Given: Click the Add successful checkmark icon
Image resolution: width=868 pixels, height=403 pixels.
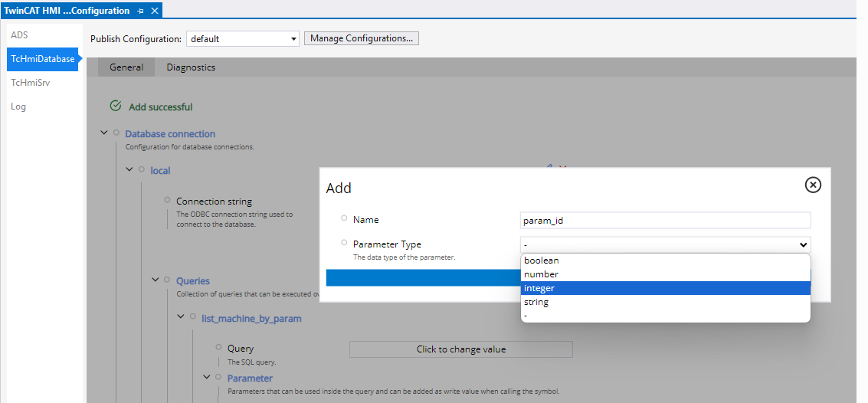Looking at the screenshot, I should [116, 106].
